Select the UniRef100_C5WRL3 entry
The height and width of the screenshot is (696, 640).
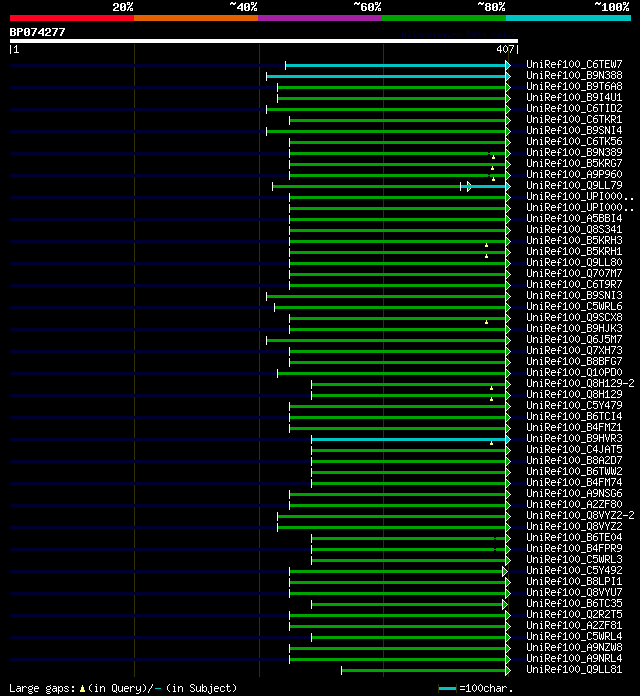click(574, 559)
